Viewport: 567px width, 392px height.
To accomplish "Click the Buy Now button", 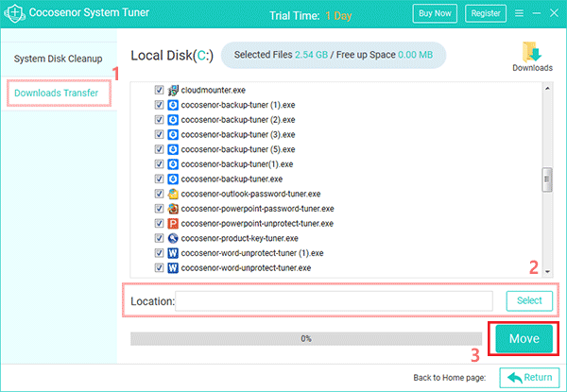I will pyautogui.click(x=435, y=13).
